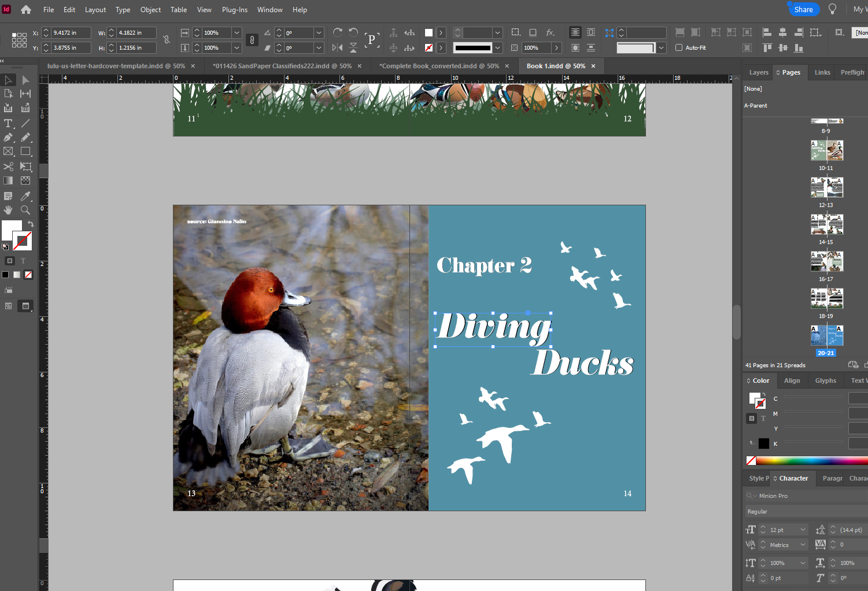Click the black swatch in Color panel
The image size is (868, 591).
[x=764, y=444]
